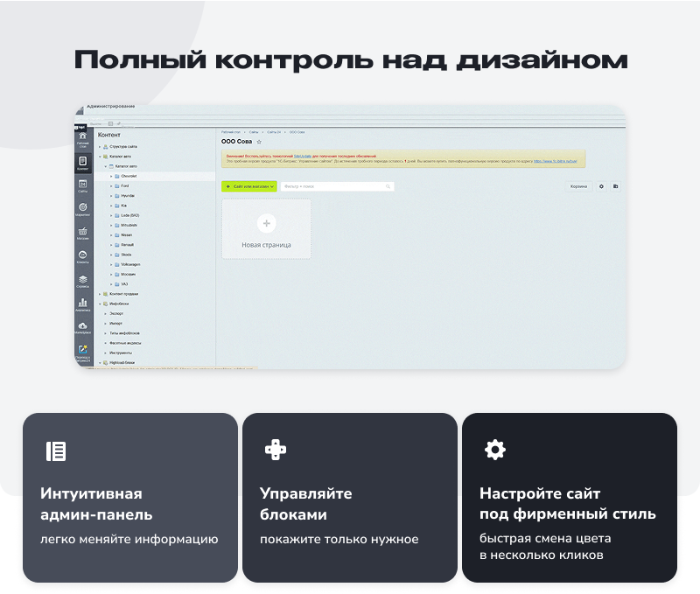Open the Маркетинг target icon in sidebar

(82, 209)
